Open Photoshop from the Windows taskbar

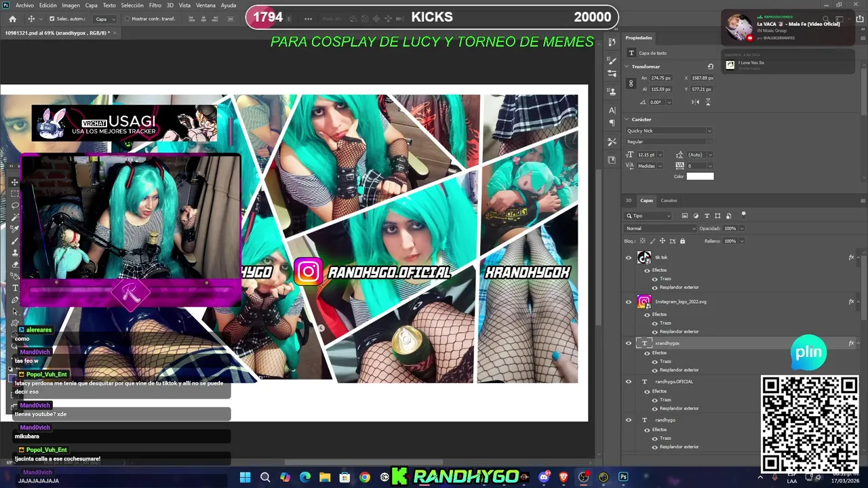click(623, 477)
